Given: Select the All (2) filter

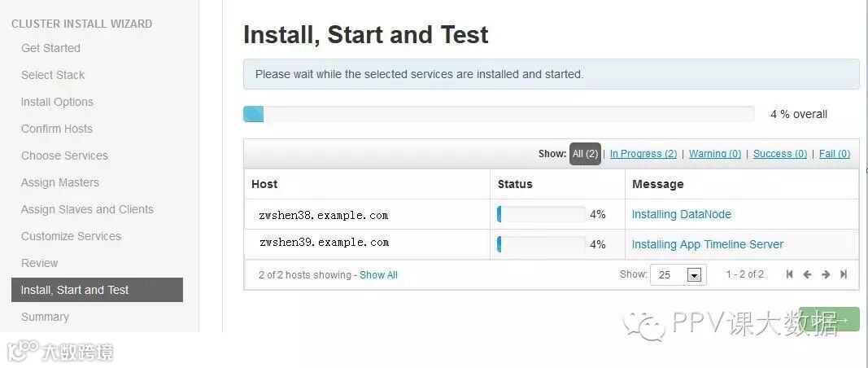Looking at the screenshot, I should pyautogui.click(x=585, y=154).
